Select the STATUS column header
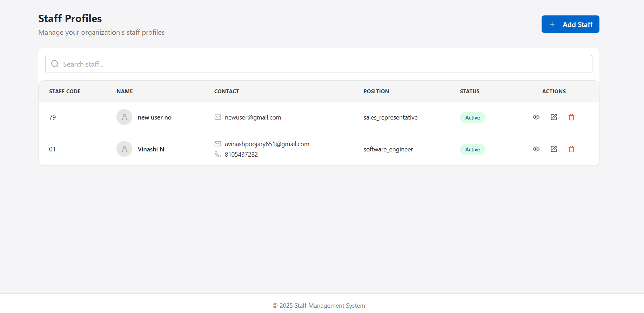Image resolution: width=644 pixels, height=313 pixels. tap(470, 91)
